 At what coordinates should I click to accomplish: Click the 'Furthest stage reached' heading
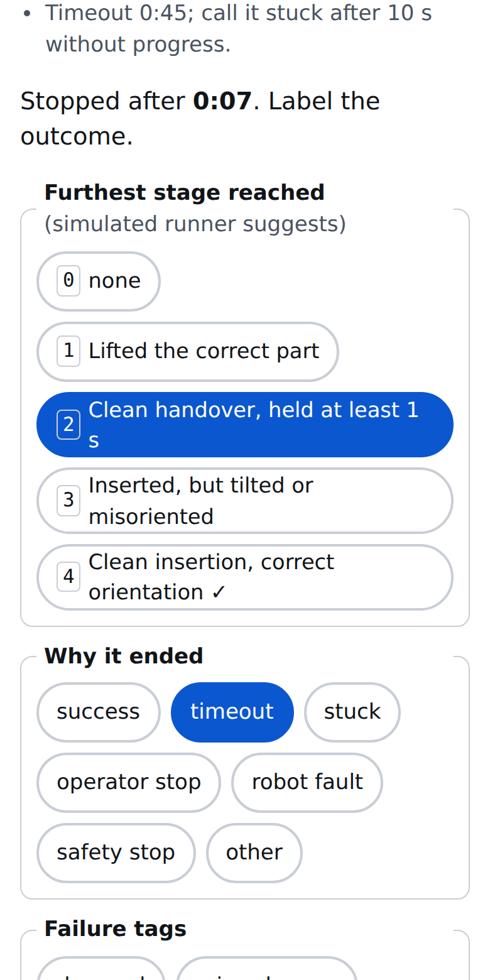pos(185,192)
